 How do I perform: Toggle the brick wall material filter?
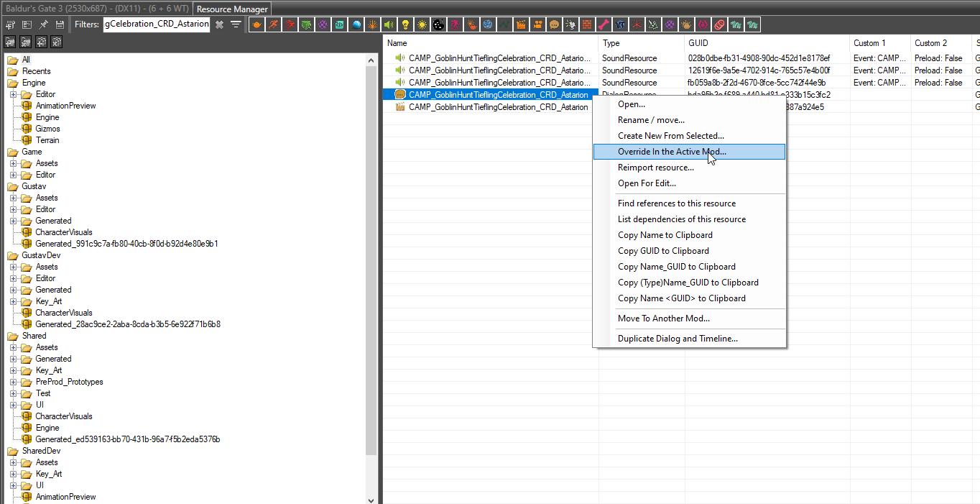click(x=587, y=24)
